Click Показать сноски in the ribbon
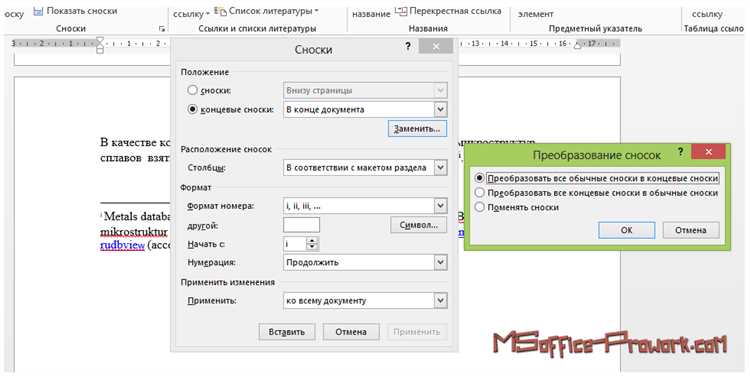Image resolution: width=750 pixels, height=376 pixels. (x=75, y=11)
